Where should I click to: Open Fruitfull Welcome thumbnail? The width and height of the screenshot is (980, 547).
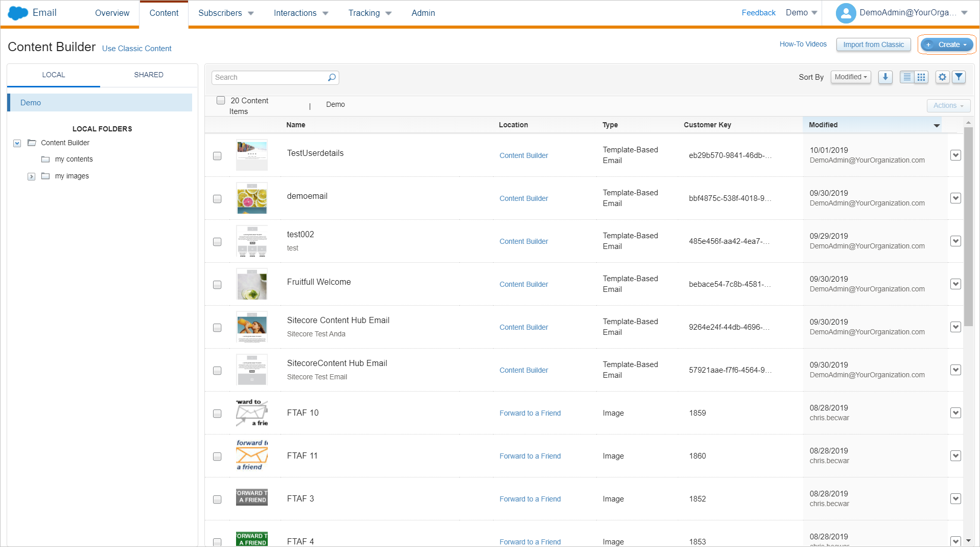click(x=252, y=284)
